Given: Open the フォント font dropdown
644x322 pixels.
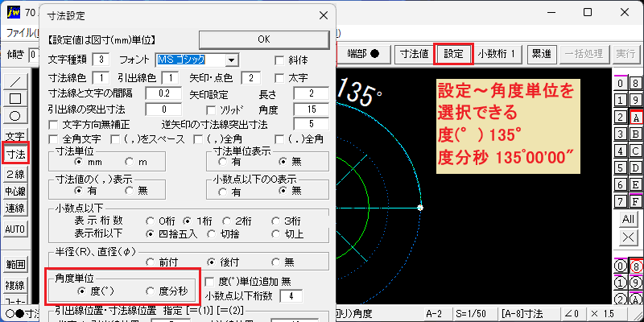Looking at the screenshot, I should 232,61.
